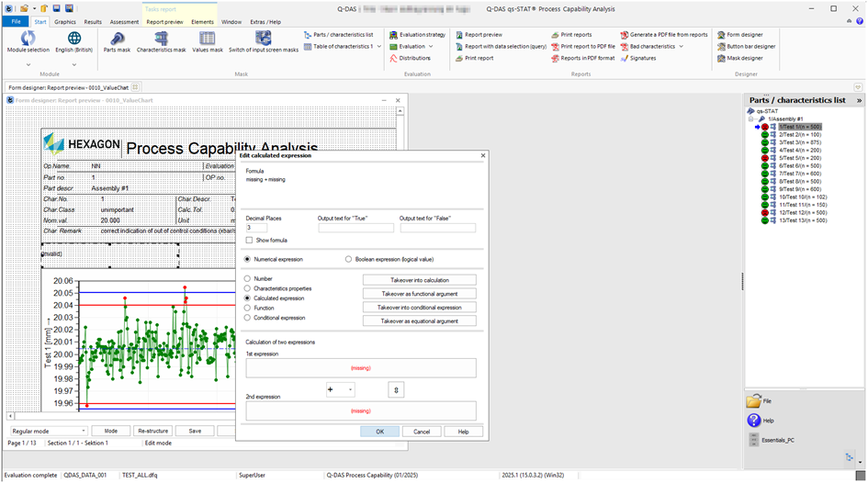Click Takeover into conditional expression
The width and height of the screenshot is (868, 483).
(420, 307)
